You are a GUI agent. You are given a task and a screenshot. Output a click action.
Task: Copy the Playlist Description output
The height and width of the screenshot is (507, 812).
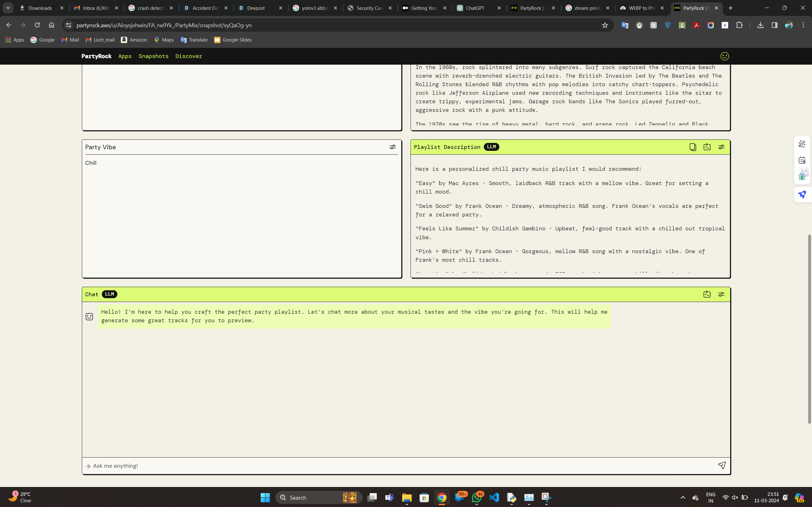(x=692, y=147)
